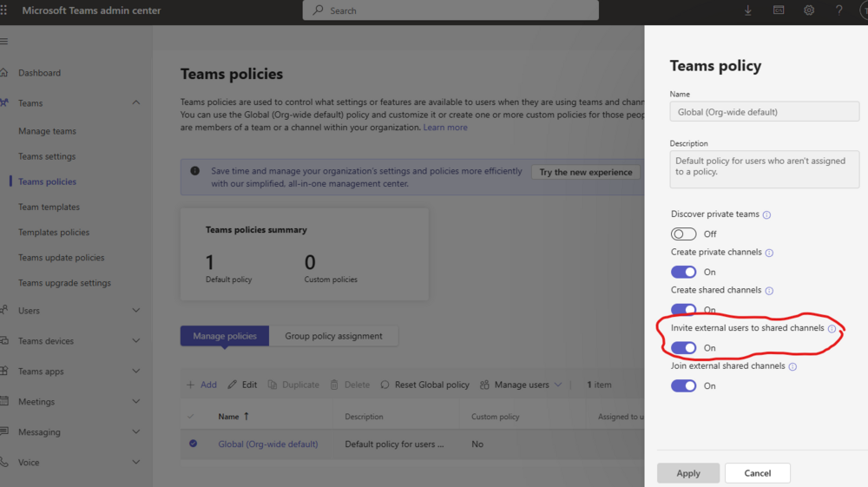Screen dimensions: 868x487
Task: Click info icon beside Join external shared channels
Action: pyautogui.click(x=792, y=366)
